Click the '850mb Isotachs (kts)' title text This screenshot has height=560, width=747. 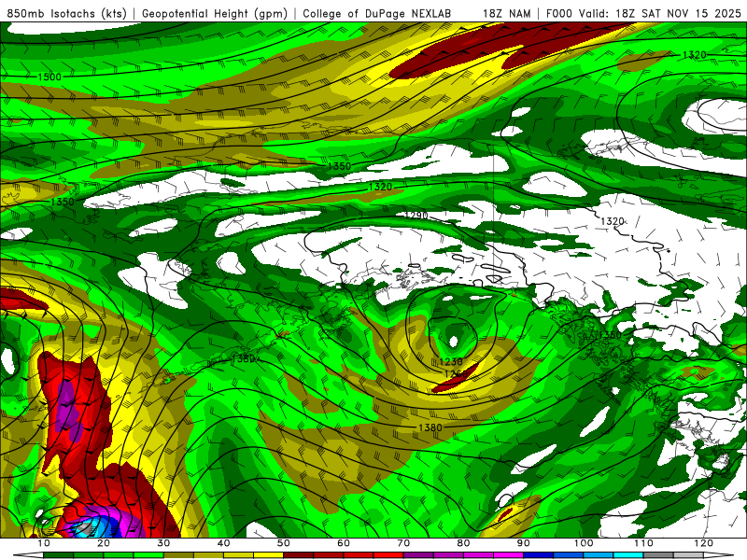pos(66,13)
